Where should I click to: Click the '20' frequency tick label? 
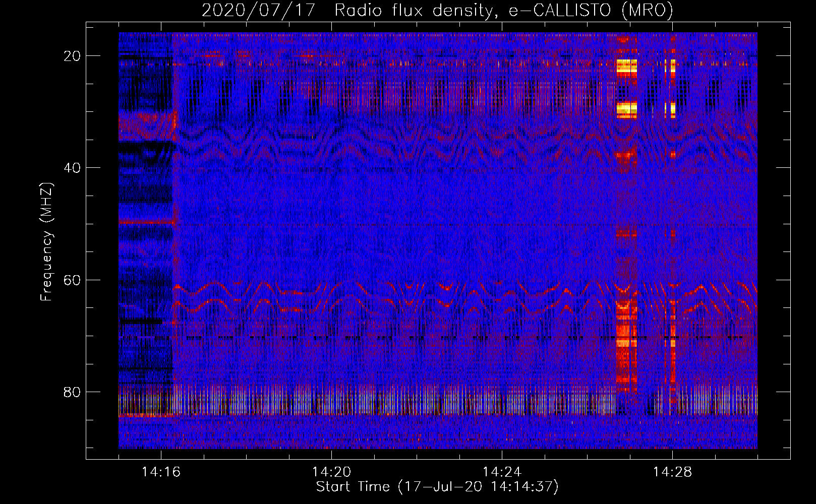[x=72, y=56]
